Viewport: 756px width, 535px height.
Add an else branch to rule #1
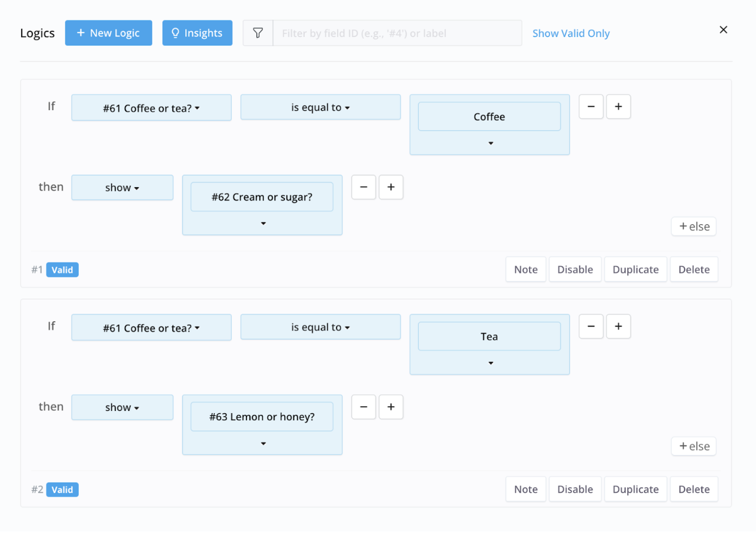[694, 227]
